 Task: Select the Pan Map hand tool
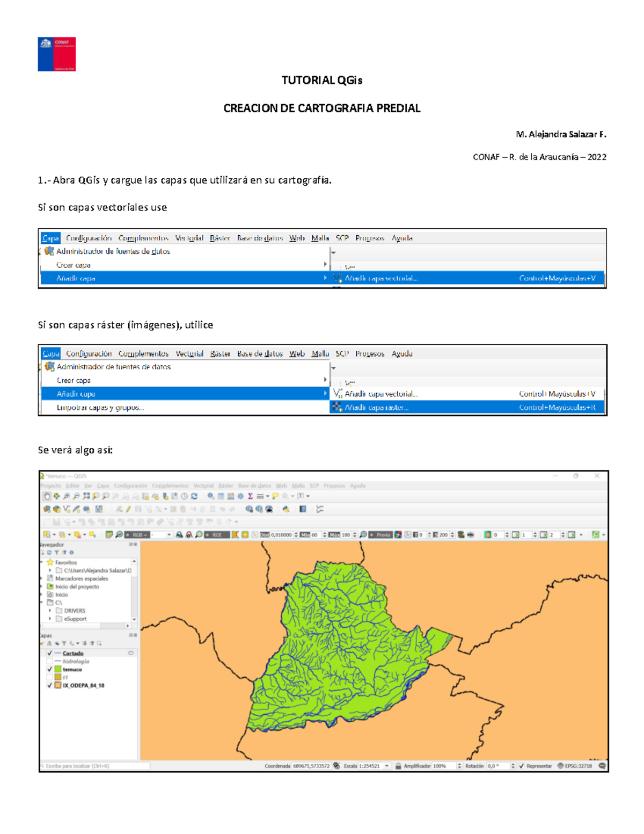pyautogui.click(x=47, y=496)
